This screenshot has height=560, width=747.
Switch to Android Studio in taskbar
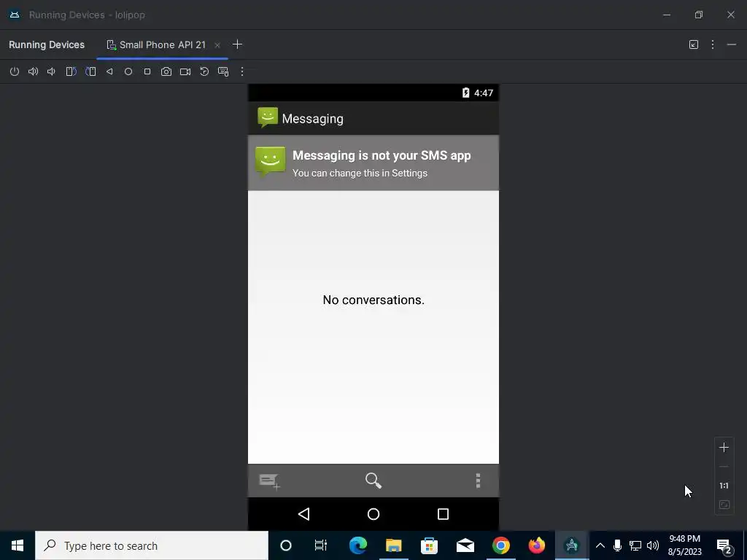[x=572, y=545]
